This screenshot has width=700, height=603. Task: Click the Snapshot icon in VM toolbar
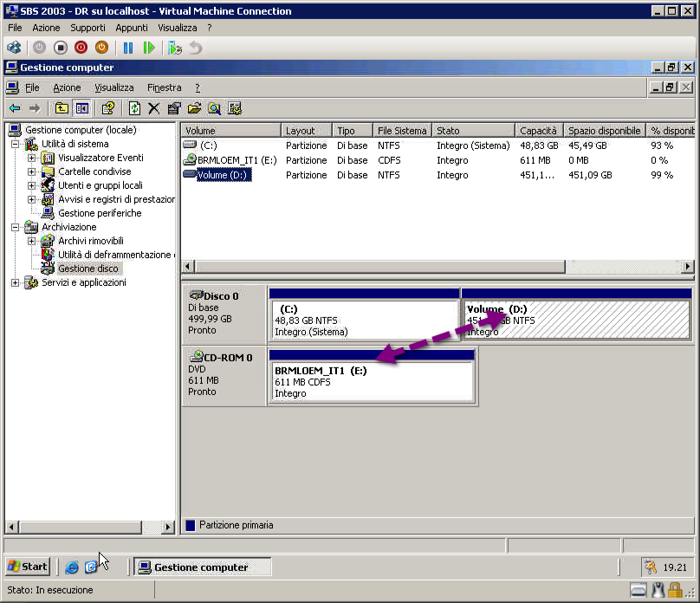tap(175, 48)
